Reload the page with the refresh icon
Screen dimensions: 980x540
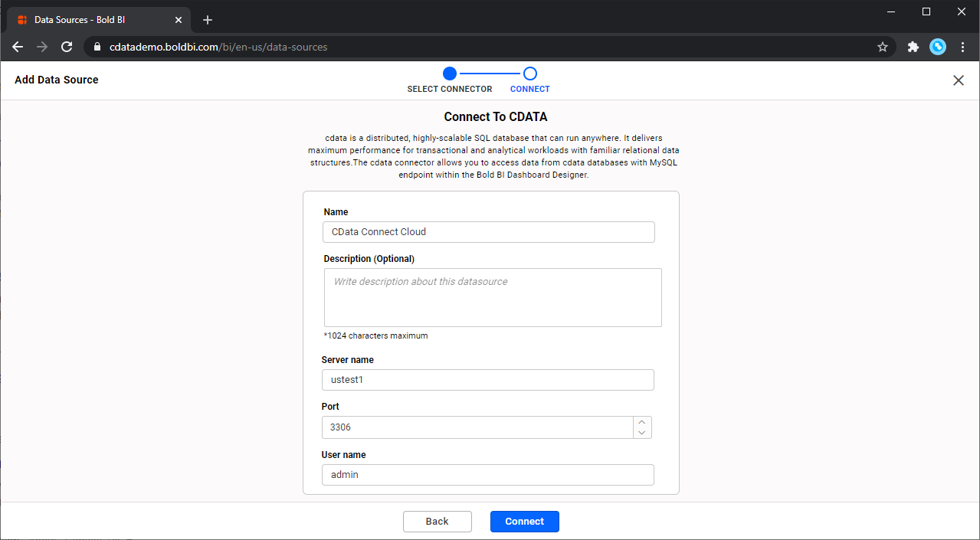pos(67,47)
